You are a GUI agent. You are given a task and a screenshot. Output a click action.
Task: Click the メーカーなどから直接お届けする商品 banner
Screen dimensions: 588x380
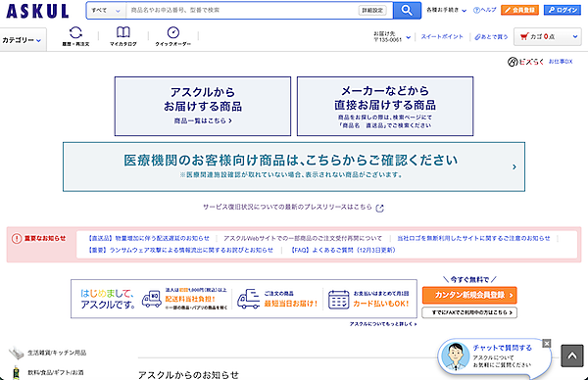pyautogui.click(x=385, y=107)
